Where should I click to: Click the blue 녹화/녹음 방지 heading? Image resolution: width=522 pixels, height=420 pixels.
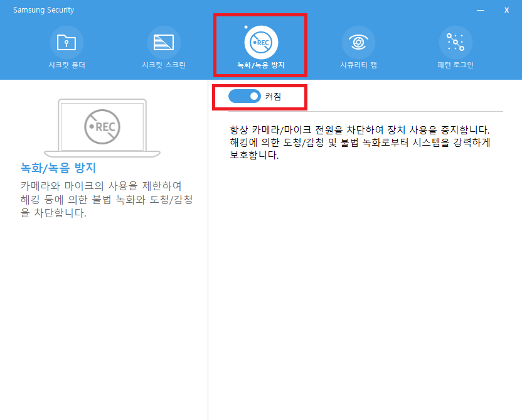point(58,168)
